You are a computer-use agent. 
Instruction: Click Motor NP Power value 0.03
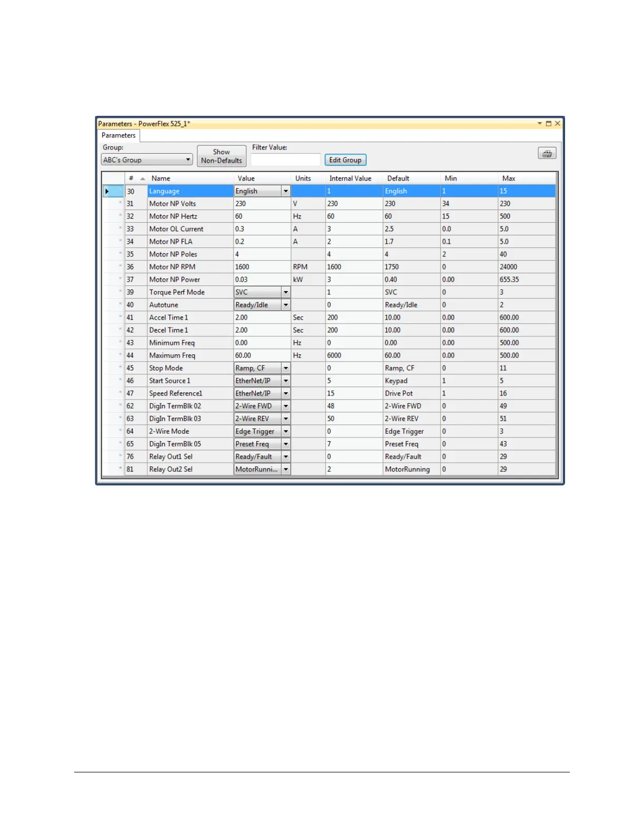point(262,280)
